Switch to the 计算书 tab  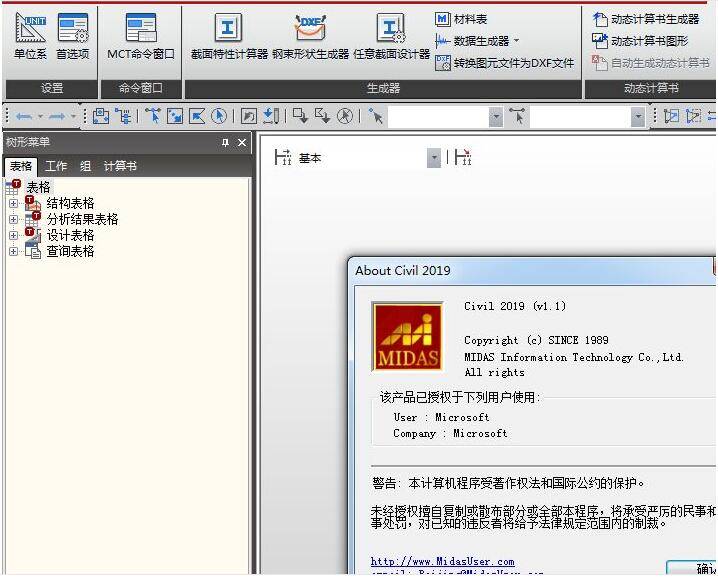click(x=120, y=166)
